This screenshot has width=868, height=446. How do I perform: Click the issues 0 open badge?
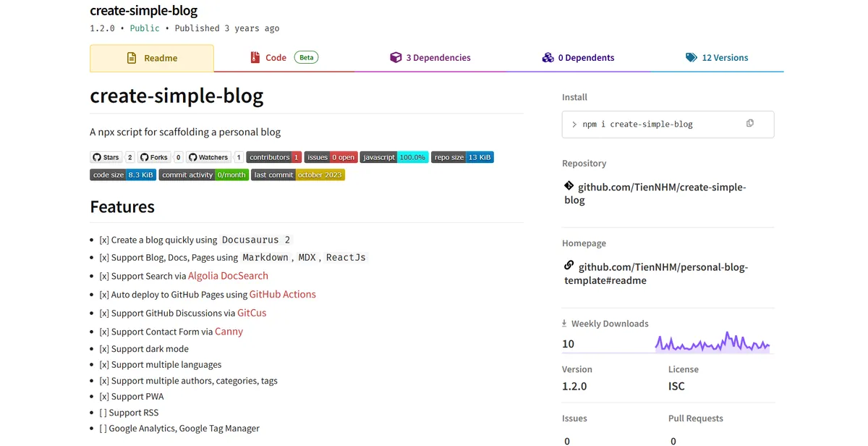click(x=331, y=157)
